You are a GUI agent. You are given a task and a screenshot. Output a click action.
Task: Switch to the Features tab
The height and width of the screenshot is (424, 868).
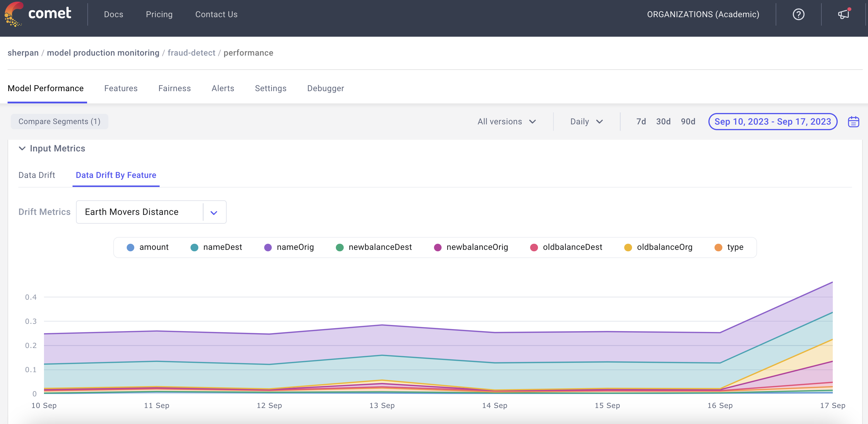pos(121,88)
